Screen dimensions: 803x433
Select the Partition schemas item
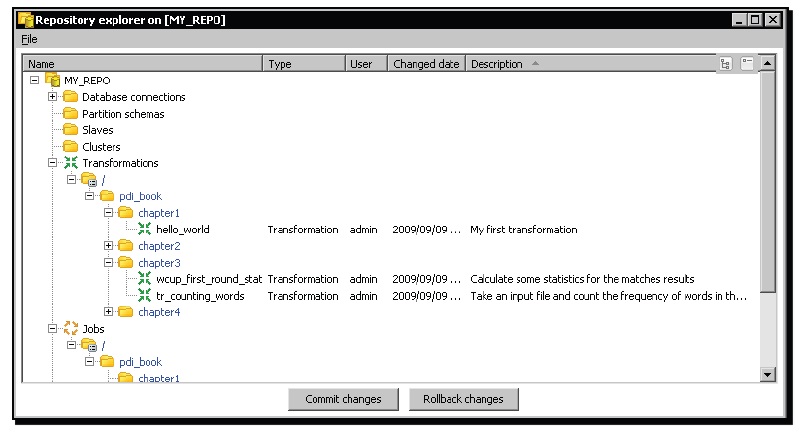(123, 114)
